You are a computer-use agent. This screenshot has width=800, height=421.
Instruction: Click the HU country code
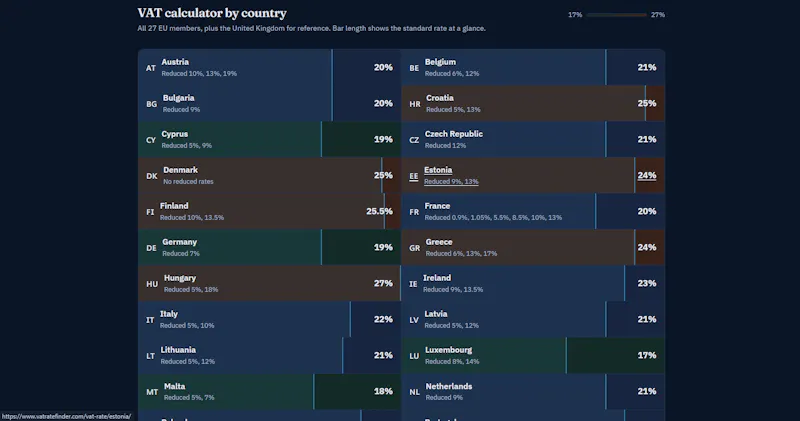coord(152,284)
